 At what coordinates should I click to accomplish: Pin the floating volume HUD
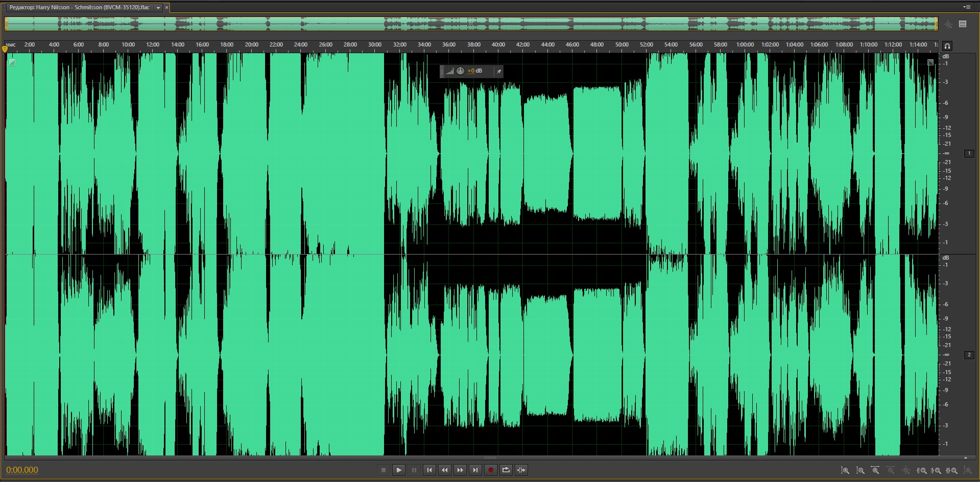point(498,72)
